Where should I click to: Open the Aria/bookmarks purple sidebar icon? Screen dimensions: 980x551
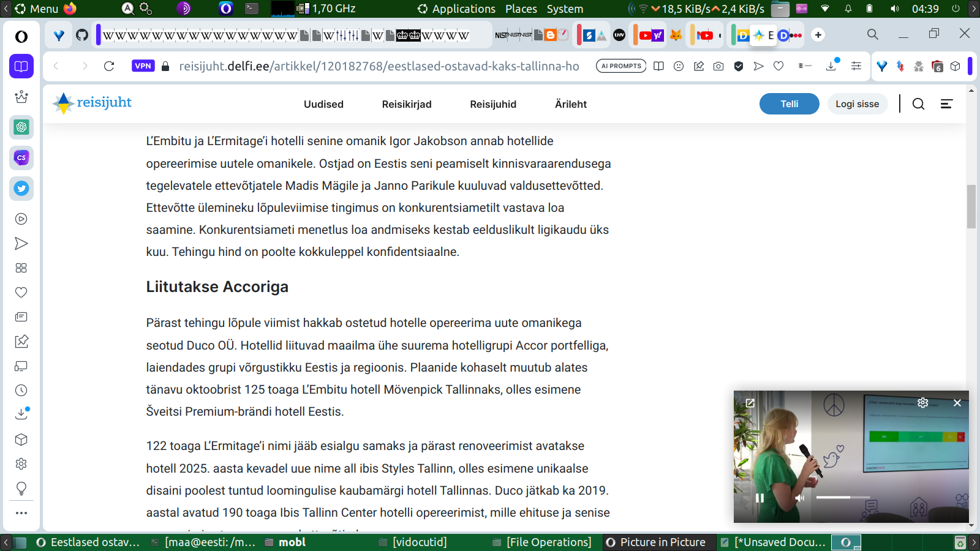tap(21, 66)
